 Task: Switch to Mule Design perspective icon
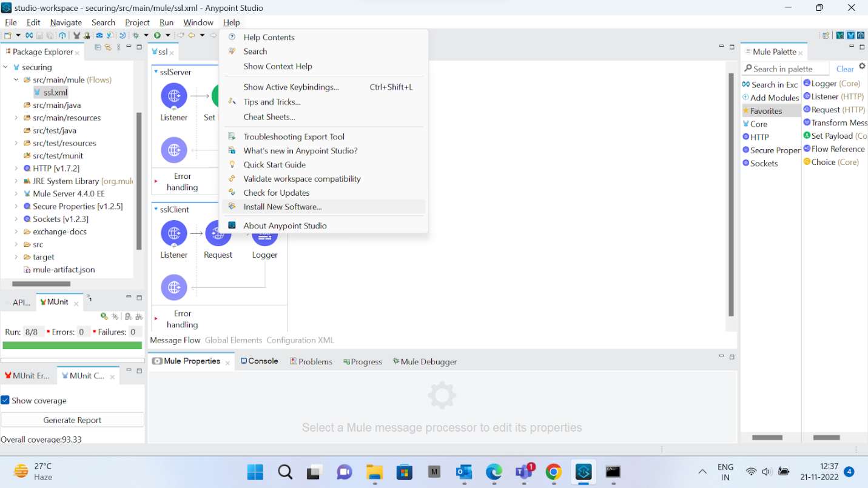(850, 35)
